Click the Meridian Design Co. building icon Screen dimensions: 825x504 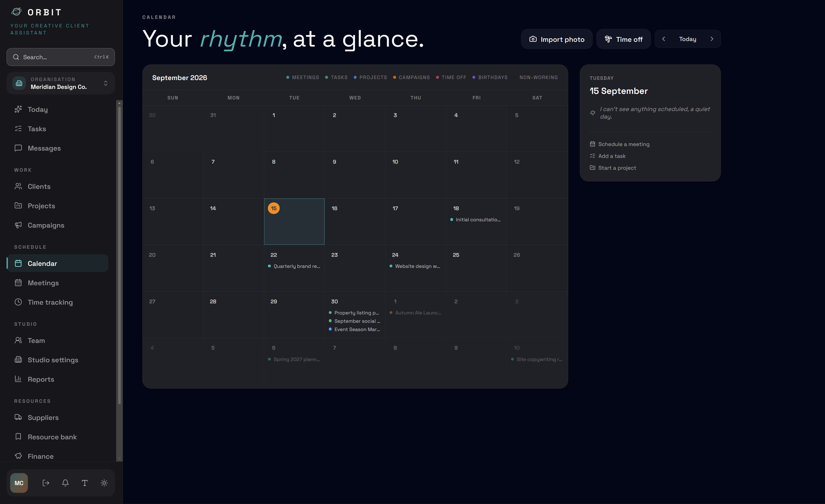click(x=19, y=83)
